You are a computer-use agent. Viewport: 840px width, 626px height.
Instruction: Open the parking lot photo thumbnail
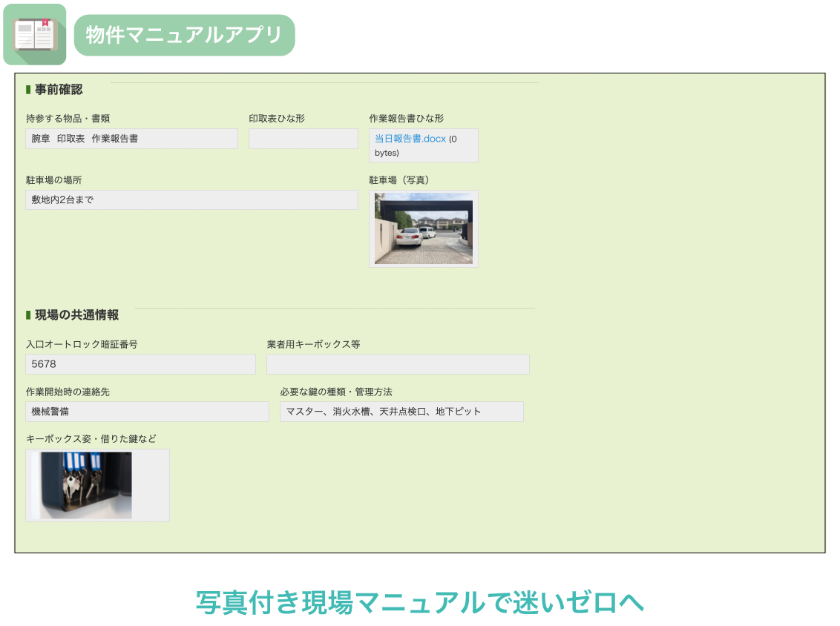423,228
